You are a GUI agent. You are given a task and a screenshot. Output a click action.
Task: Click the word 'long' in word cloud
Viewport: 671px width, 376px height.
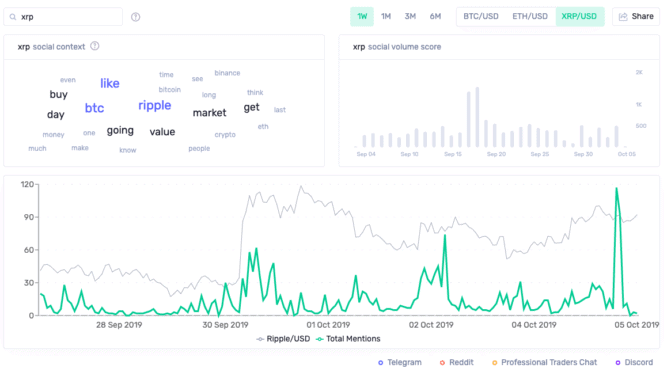[209, 95]
